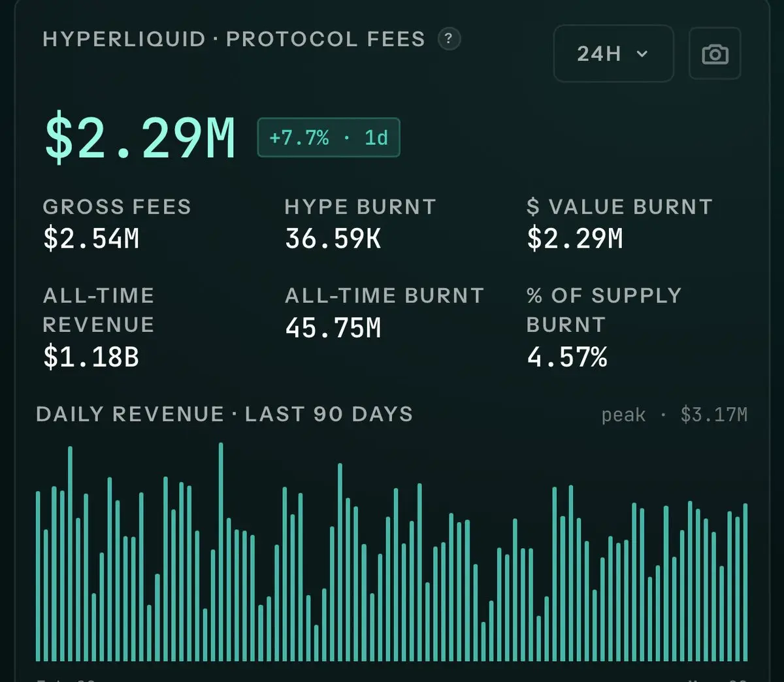Click the camera screenshot icon
Image resolution: width=784 pixels, height=682 pixels.
coord(715,54)
